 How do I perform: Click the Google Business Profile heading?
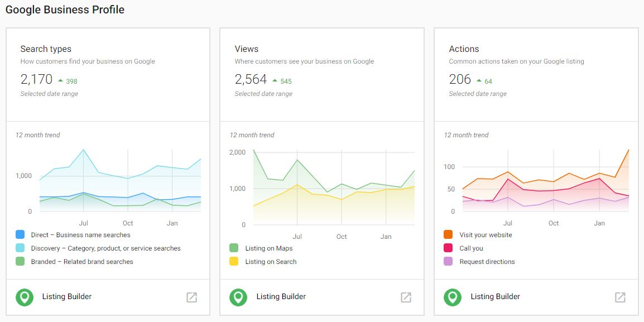coord(65,10)
